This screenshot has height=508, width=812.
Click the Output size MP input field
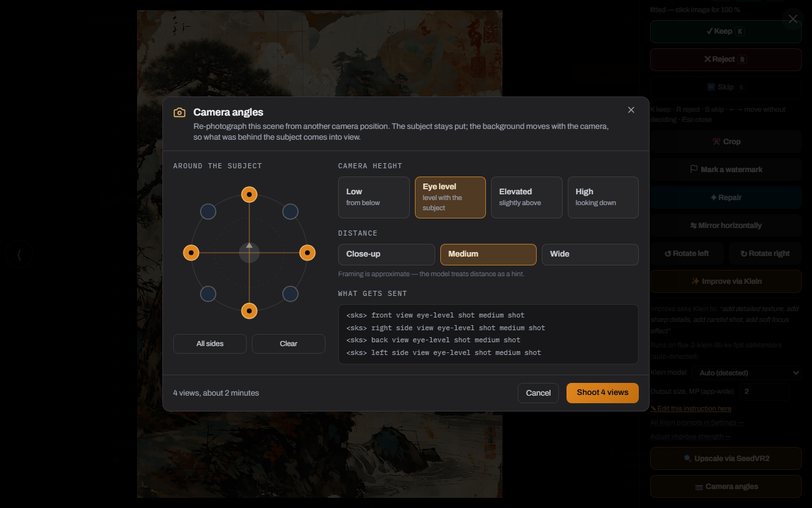[x=764, y=392]
